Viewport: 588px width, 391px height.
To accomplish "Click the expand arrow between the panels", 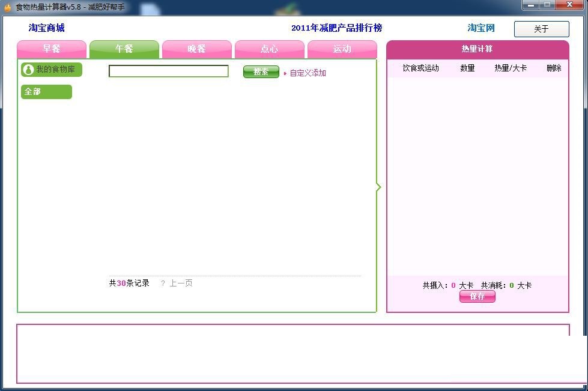I will pyautogui.click(x=378, y=187).
